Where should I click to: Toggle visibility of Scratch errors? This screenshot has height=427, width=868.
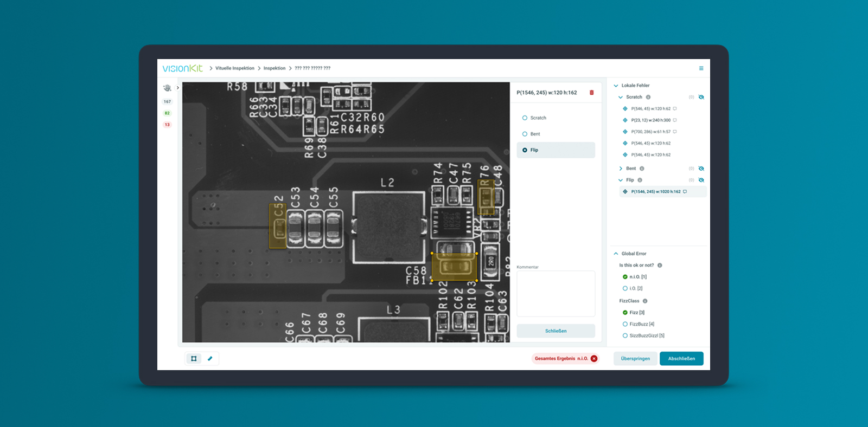(x=701, y=97)
